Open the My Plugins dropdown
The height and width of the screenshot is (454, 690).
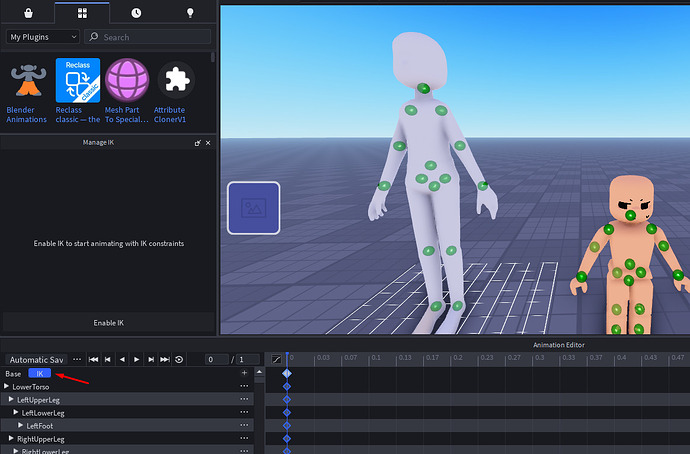click(43, 37)
